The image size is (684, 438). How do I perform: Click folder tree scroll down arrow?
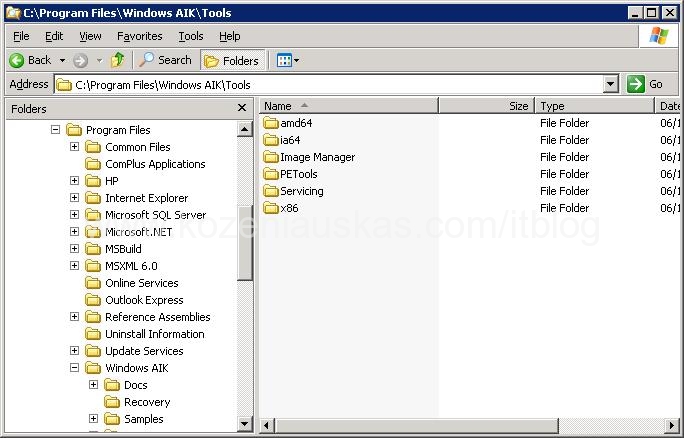pyautogui.click(x=245, y=423)
